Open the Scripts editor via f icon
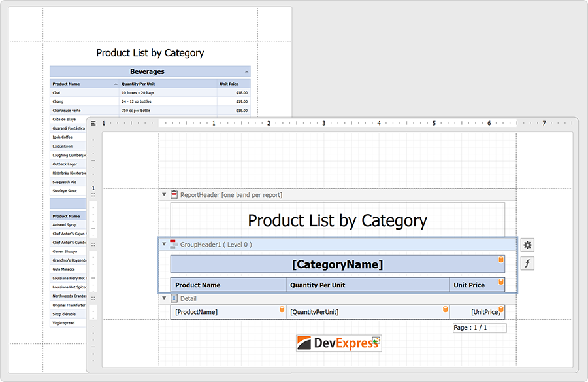The image size is (588, 382). [x=527, y=263]
